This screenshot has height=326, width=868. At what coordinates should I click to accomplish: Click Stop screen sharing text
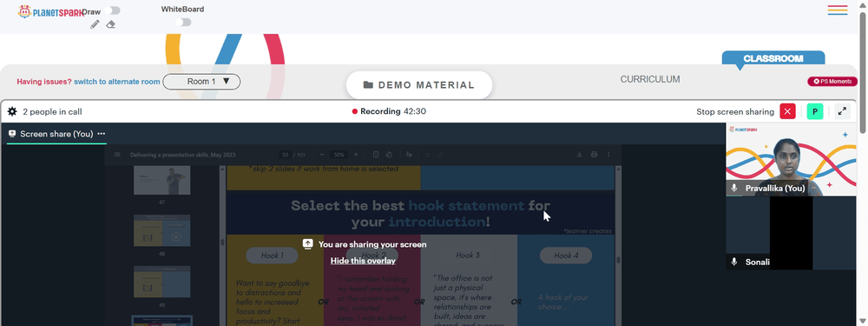pyautogui.click(x=735, y=111)
